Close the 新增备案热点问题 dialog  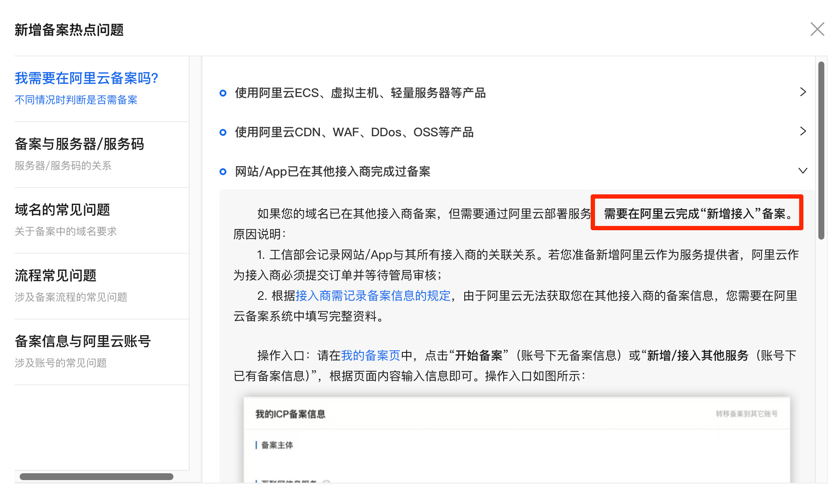pyautogui.click(x=817, y=29)
